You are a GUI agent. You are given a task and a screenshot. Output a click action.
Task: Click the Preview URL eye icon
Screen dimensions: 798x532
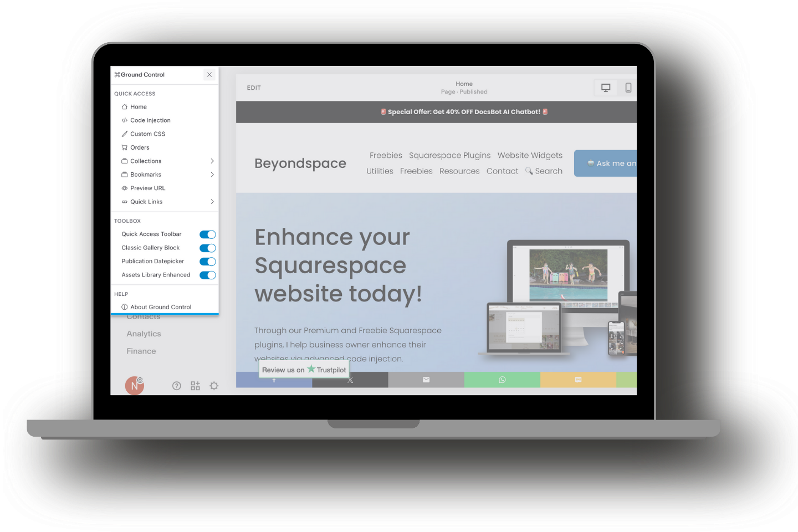(x=124, y=188)
